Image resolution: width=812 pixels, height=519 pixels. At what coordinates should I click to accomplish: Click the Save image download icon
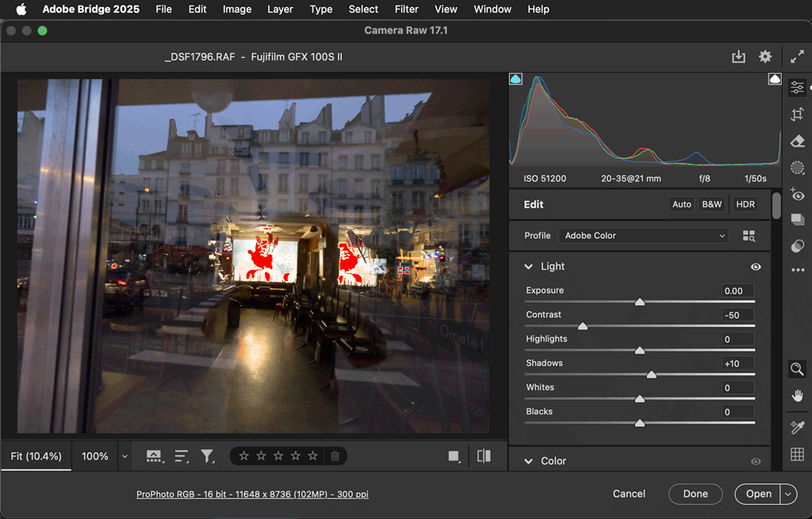[x=738, y=56]
